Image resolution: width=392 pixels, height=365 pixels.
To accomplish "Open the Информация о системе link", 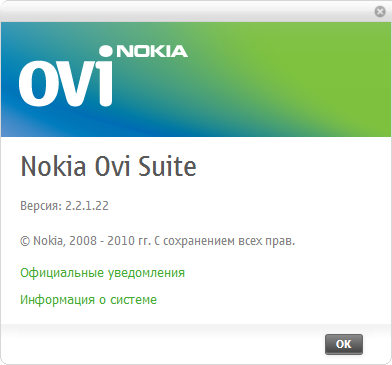I will pos(88,300).
